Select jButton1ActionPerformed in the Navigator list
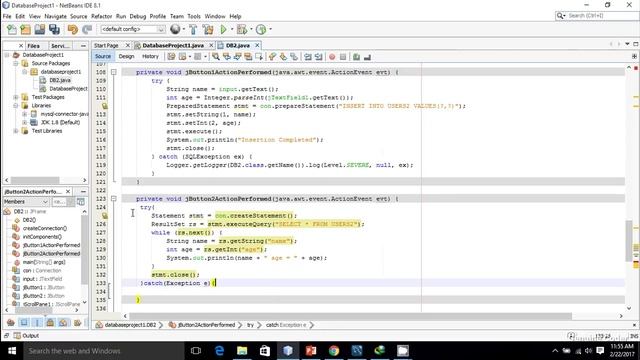This screenshot has width=640, height=360. pos(51,245)
